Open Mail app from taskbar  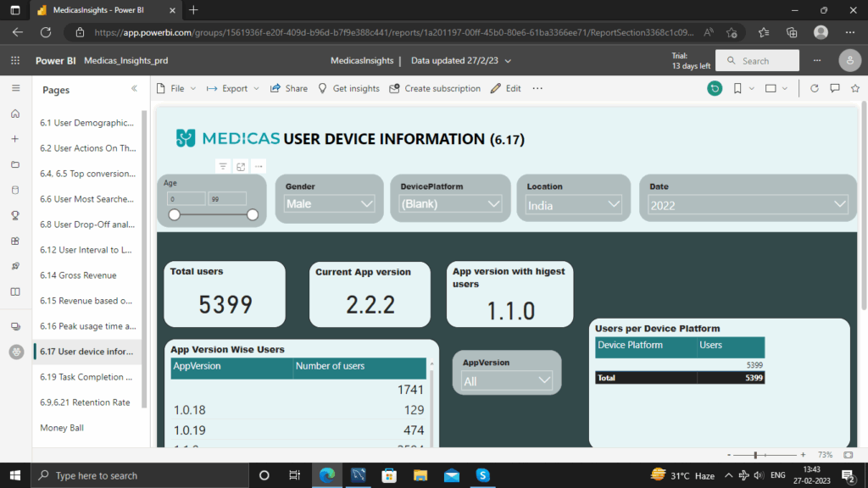point(452,475)
